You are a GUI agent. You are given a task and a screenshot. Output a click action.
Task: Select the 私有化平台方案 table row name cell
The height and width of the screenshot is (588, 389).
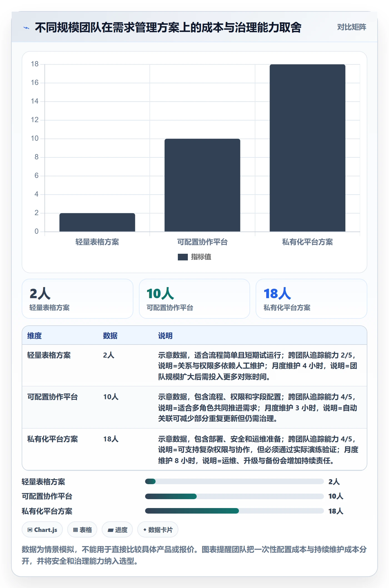[x=53, y=439]
